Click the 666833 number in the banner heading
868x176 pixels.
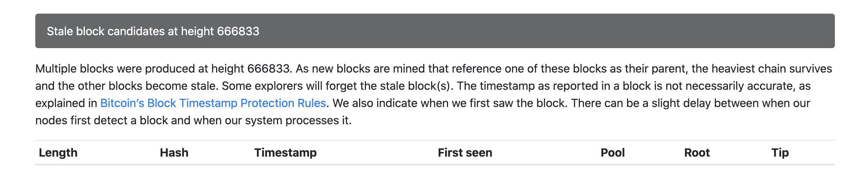click(x=238, y=31)
